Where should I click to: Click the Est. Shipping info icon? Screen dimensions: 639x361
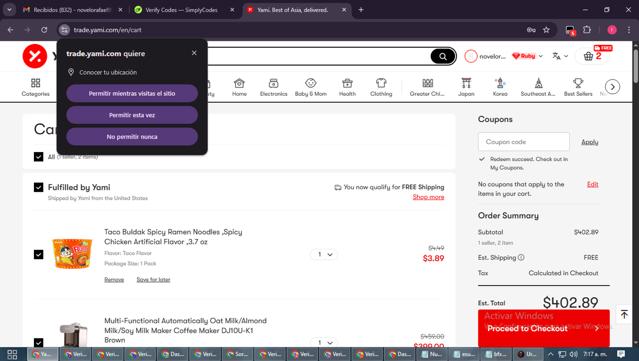(x=521, y=258)
